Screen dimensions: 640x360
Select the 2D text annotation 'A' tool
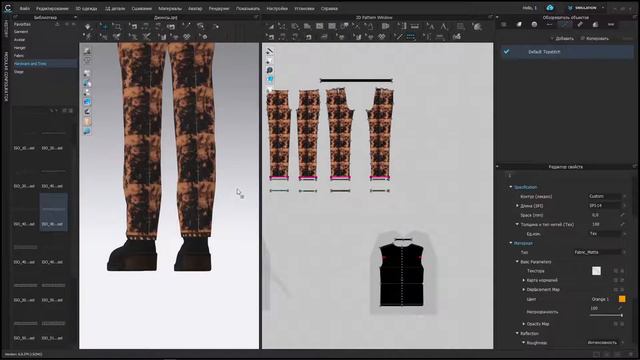pos(444,27)
